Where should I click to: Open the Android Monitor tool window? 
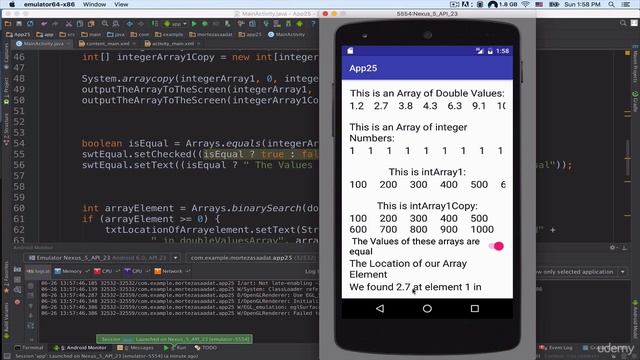80,348
